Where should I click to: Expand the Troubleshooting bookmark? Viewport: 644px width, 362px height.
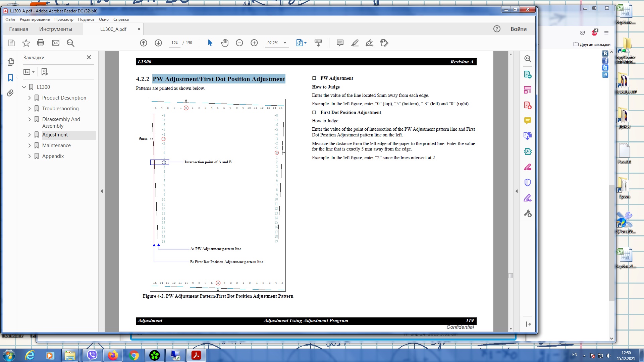tap(30, 109)
